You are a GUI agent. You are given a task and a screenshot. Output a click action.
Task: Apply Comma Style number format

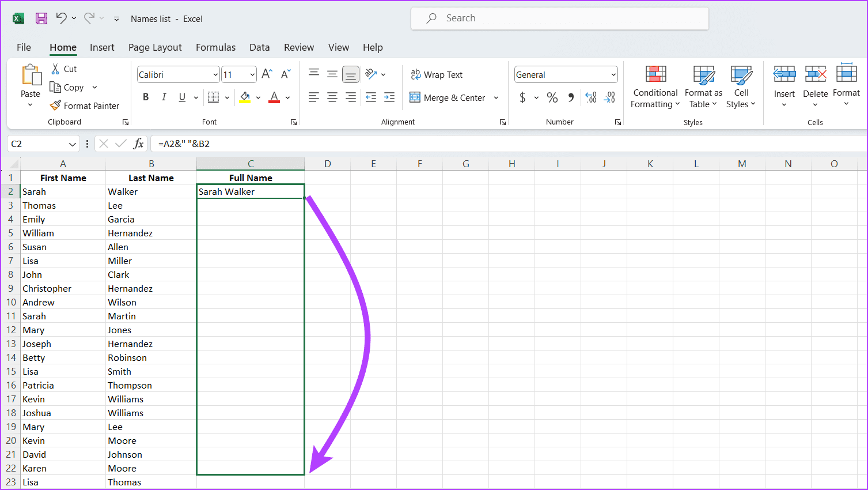tap(571, 97)
